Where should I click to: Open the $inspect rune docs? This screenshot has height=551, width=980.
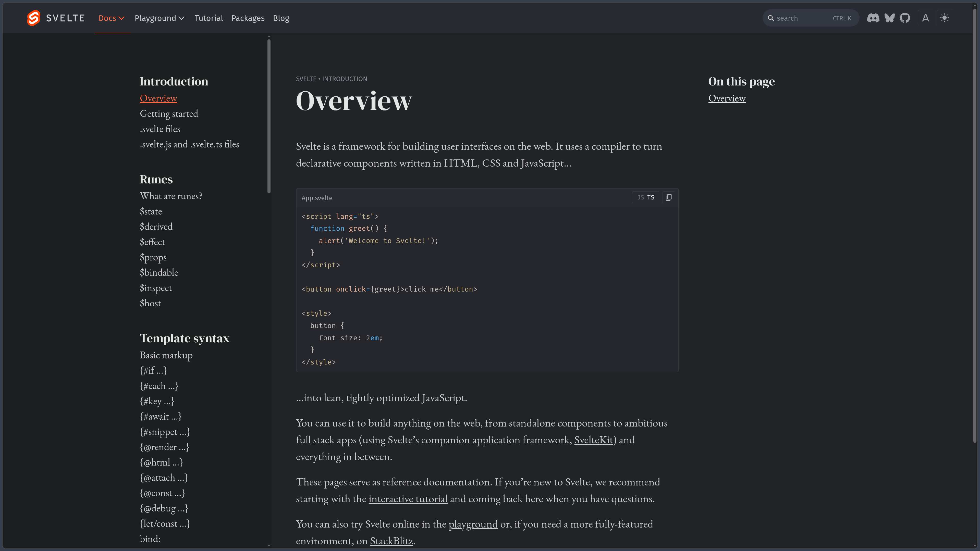click(156, 288)
